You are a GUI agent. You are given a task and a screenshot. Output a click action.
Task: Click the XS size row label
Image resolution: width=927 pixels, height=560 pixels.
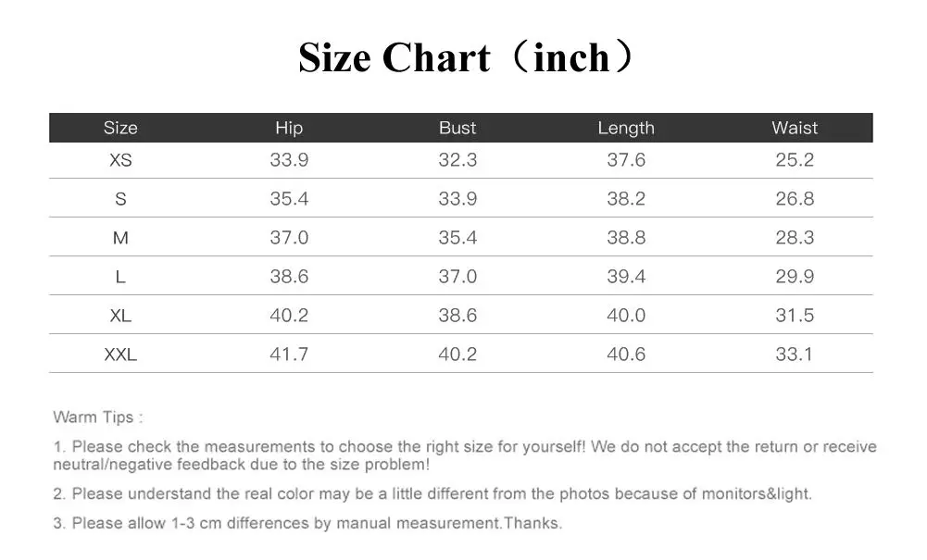point(120,160)
